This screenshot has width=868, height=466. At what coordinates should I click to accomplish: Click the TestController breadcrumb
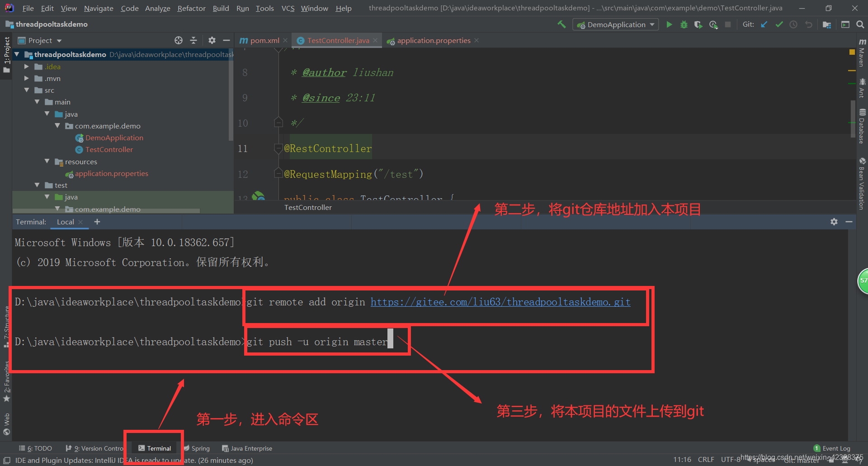tap(308, 207)
